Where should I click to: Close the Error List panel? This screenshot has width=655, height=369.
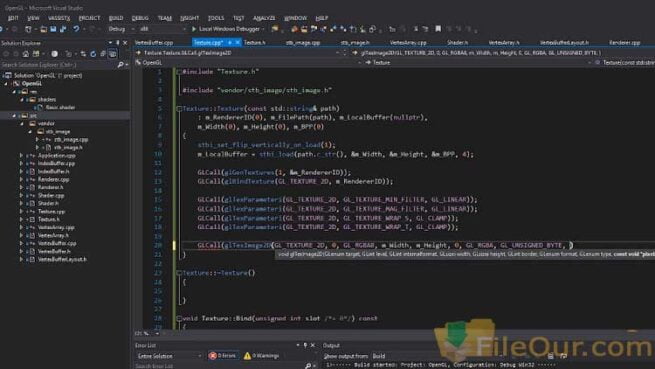click(313, 345)
